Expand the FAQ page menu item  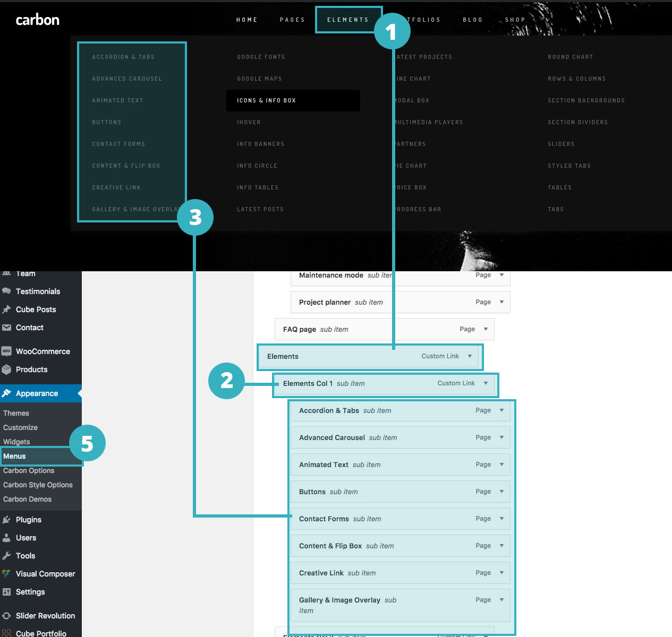click(486, 329)
